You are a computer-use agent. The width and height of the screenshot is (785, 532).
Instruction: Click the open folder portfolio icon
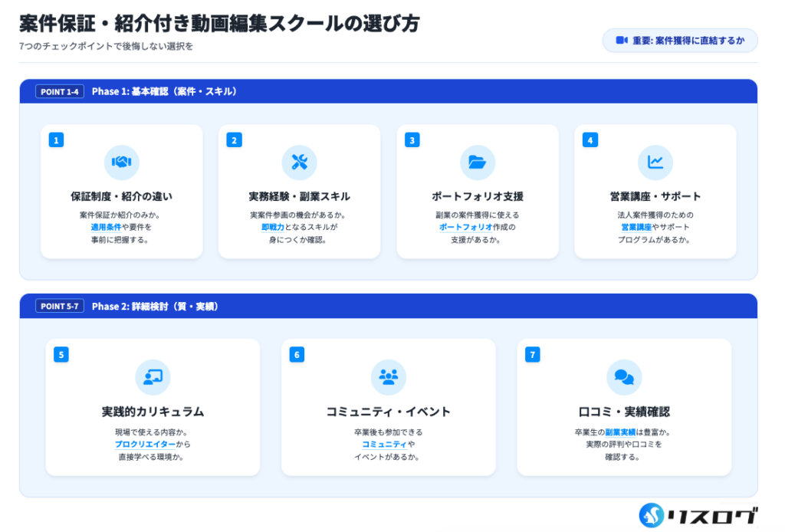point(477,163)
